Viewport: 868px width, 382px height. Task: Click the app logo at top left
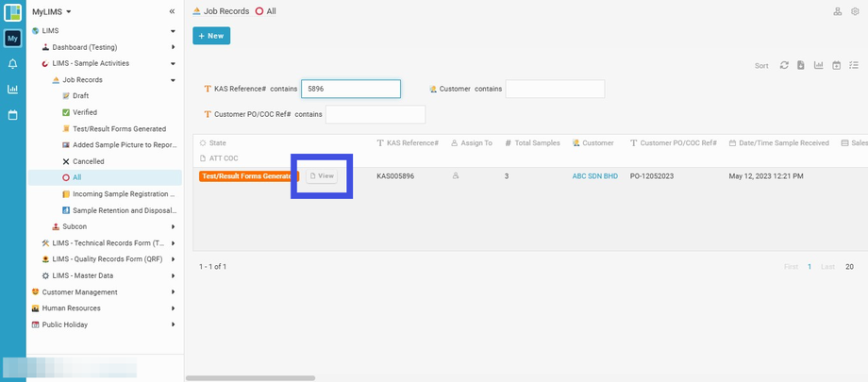[12, 12]
